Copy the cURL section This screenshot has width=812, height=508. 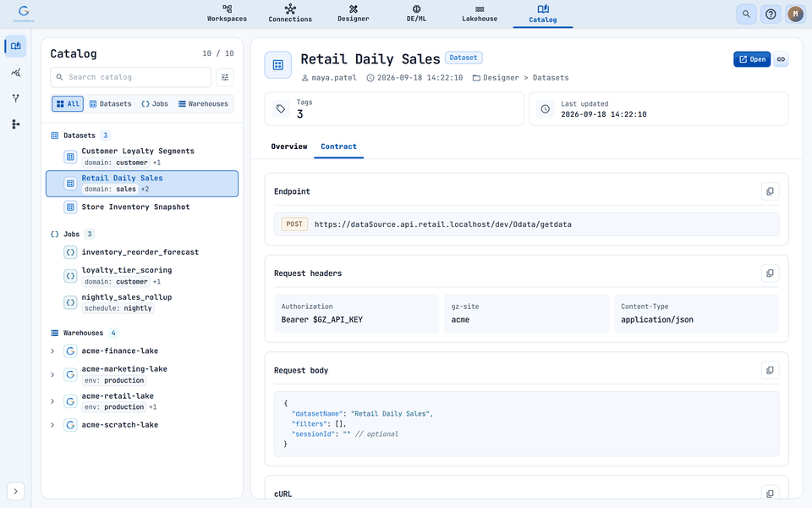tap(770, 494)
